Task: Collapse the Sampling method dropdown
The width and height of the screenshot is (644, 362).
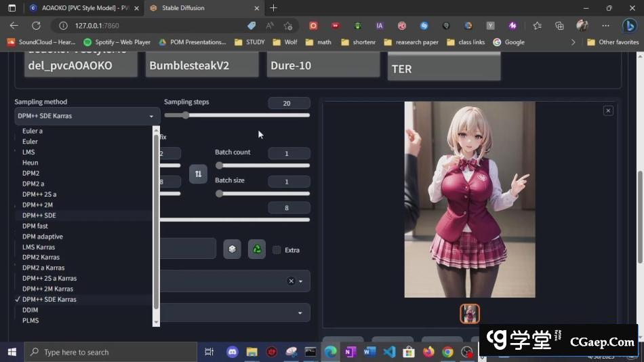Action: click(x=151, y=116)
